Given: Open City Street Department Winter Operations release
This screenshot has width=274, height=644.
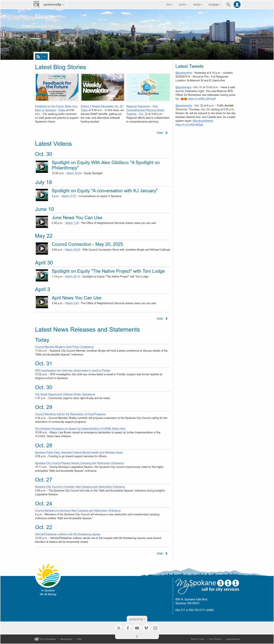Looking at the screenshot, I should pos(65,395).
